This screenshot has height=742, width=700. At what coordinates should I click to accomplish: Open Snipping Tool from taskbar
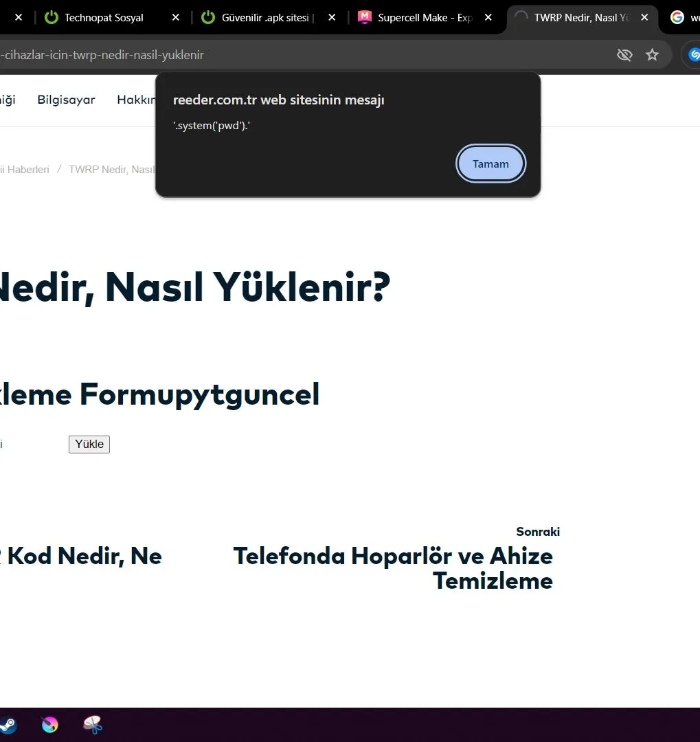tap(93, 725)
